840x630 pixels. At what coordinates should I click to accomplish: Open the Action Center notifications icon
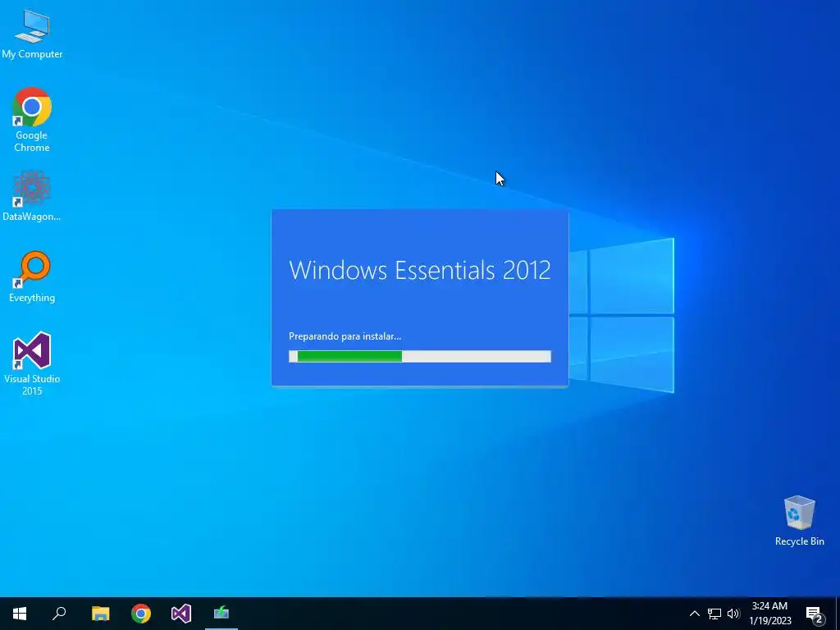click(815, 614)
